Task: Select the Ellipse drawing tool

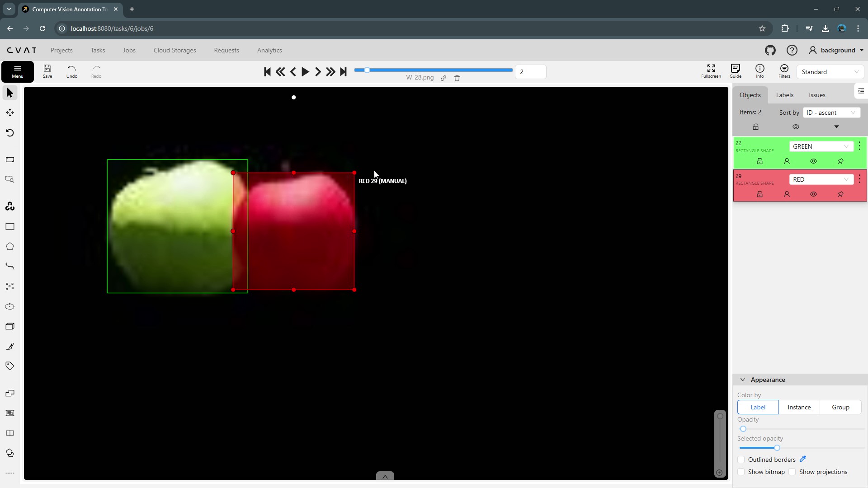Action: (9, 306)
